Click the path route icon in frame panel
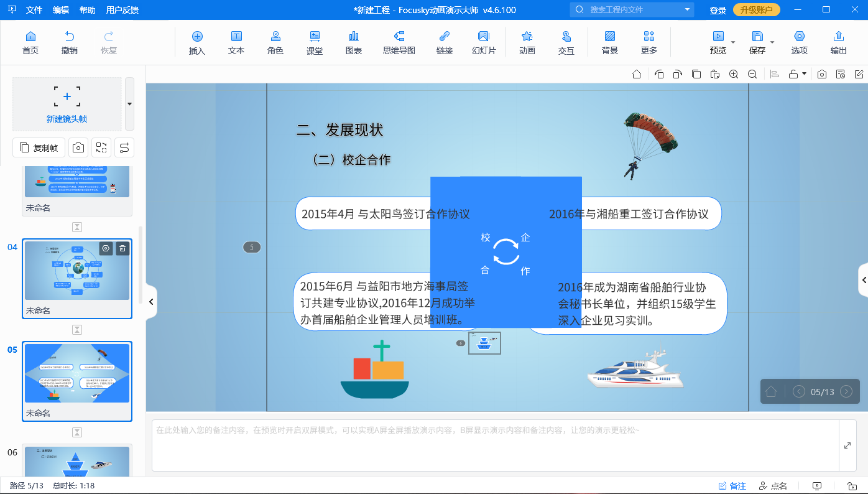This screenshot has height=494, width=868. (124, 147)
